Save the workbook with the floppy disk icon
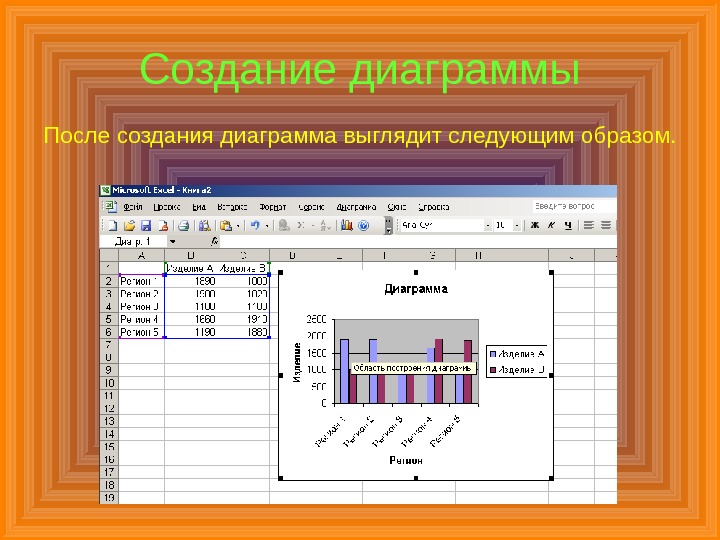Image resolution: width=720 pixels, height=540 pixels. [146, 225]
